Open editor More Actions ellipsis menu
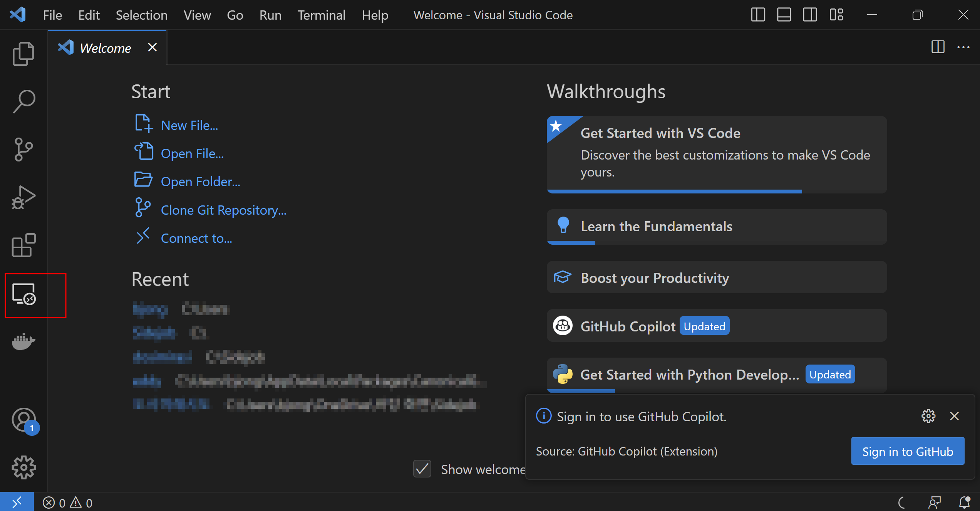Image resolution: width=980 pixels, height=511 pixels. coord(963,47)
